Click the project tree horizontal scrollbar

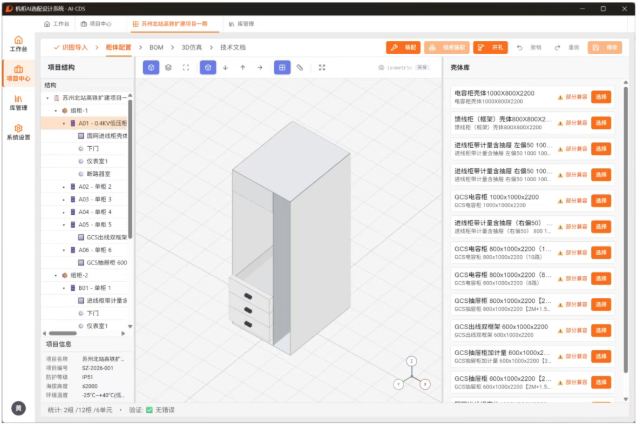pos(63,333)
